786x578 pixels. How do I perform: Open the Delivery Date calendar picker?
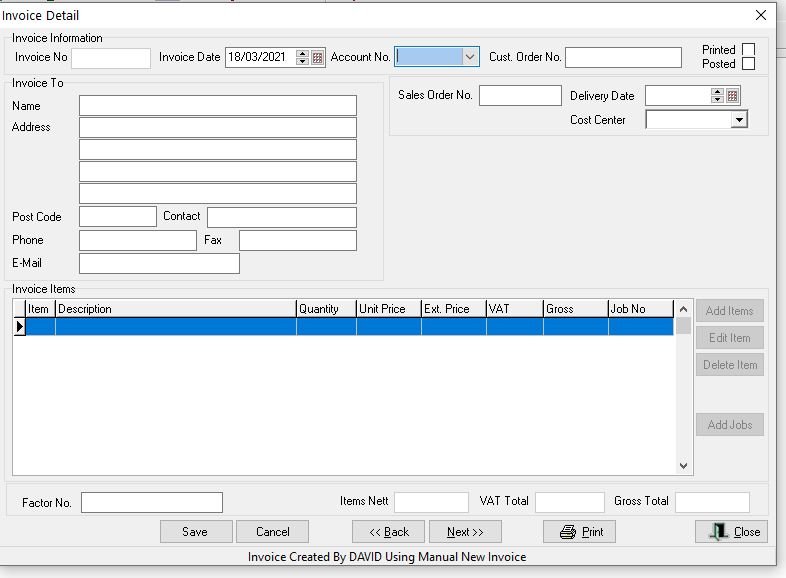tap(732, 96)
